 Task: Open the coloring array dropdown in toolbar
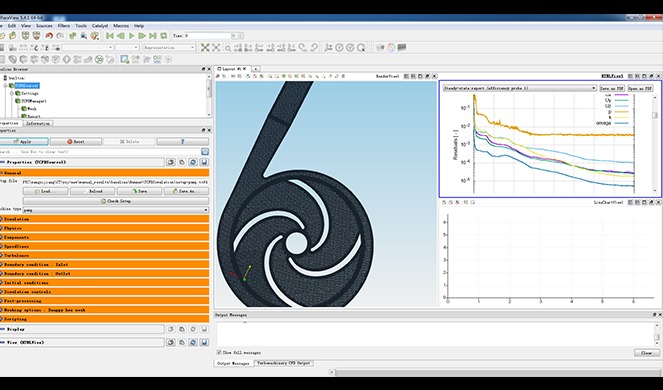tap(88, 48)
